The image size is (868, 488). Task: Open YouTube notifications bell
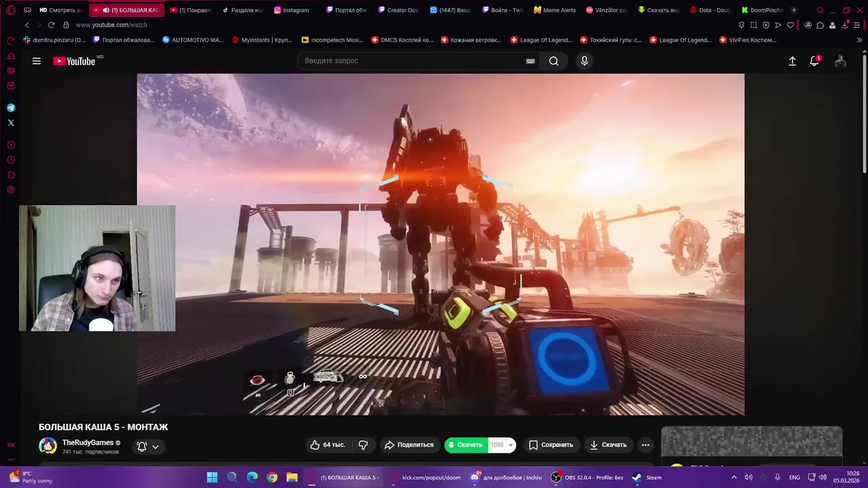click(x=814, y=61)
